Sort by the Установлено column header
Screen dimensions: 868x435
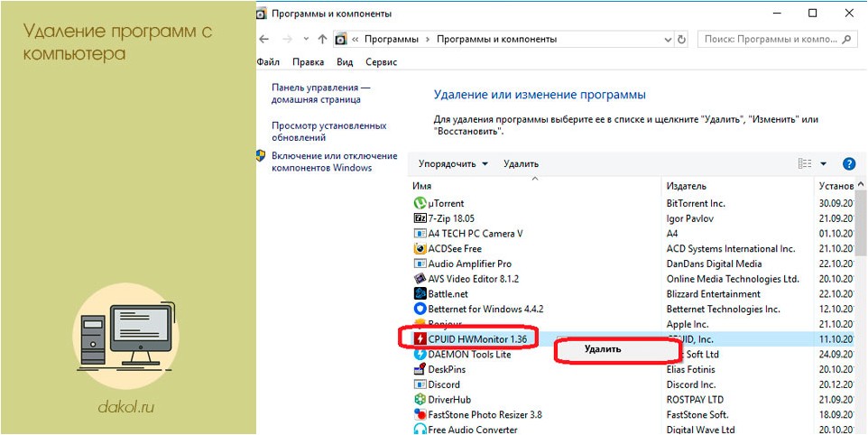[x=836, y=187]
